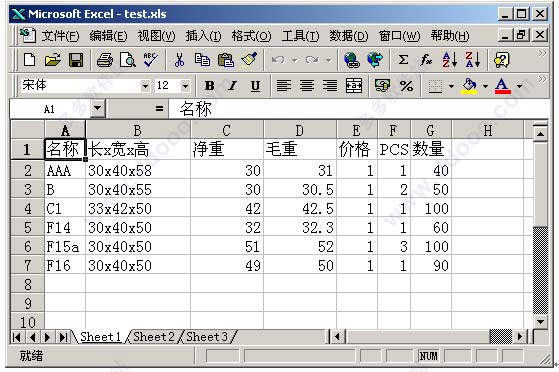Toggle underline formatting
Viewport: 559px width, 372px height.
255,86
